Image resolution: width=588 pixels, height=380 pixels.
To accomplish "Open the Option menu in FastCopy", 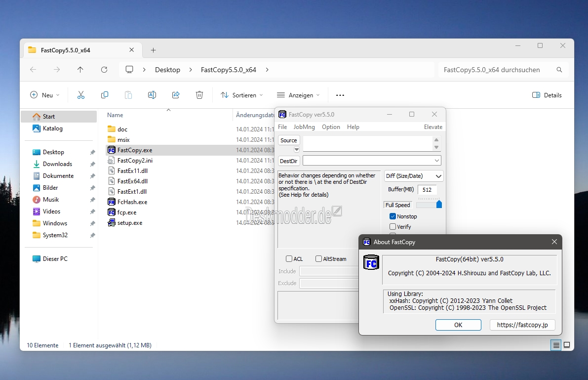I will [331, 127].
